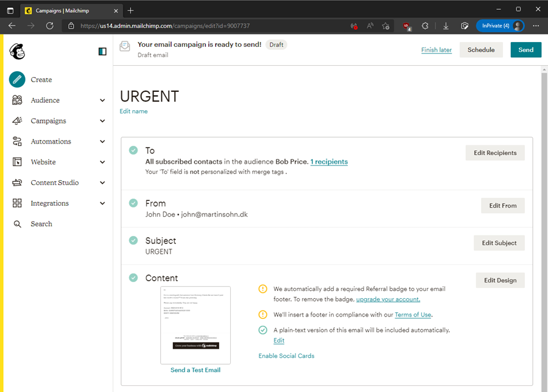548x392 pixels.
Task: Open the uBlock extension icon
Action: [x=407, y=26]
